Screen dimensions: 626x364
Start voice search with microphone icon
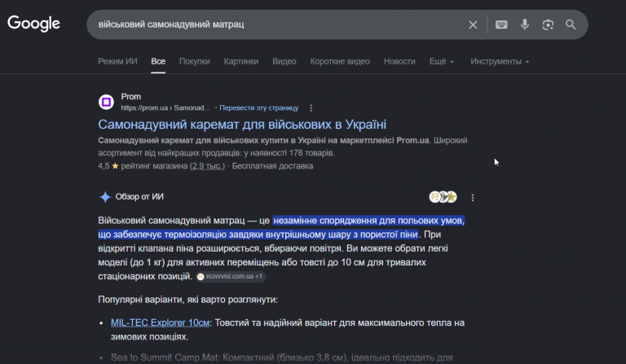coord(525,24)
